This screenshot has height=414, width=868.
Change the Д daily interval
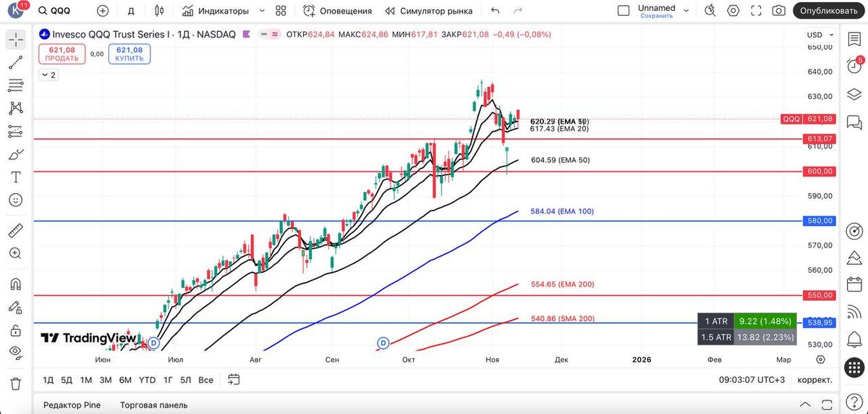131,11
